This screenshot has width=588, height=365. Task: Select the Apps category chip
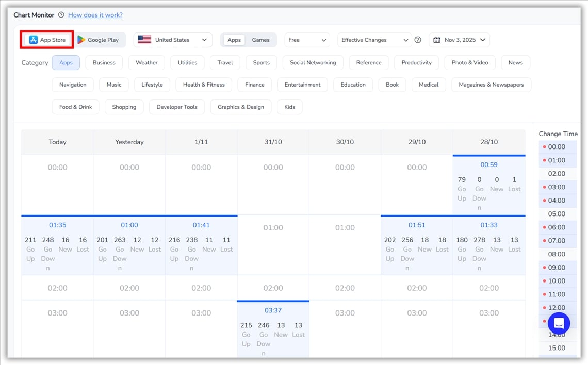[x=66, y=62]
